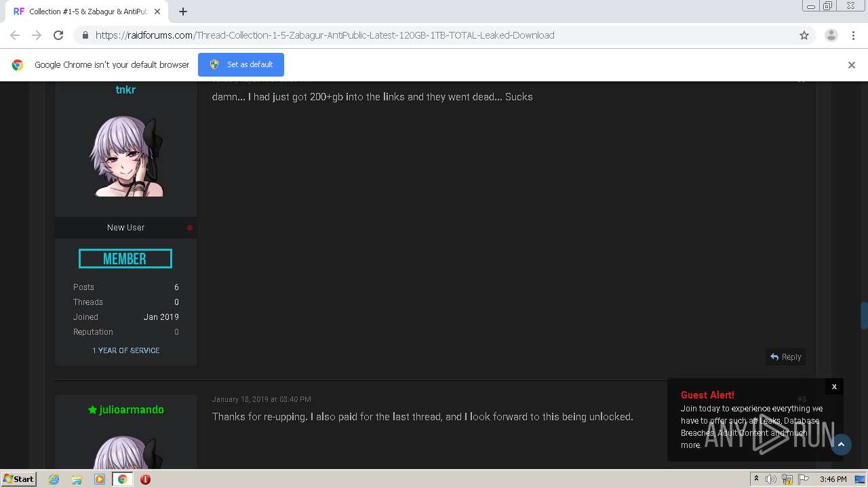Close the Guest Alert popup
The width and height of the screenshot is (868, 488).
[834, 386]
